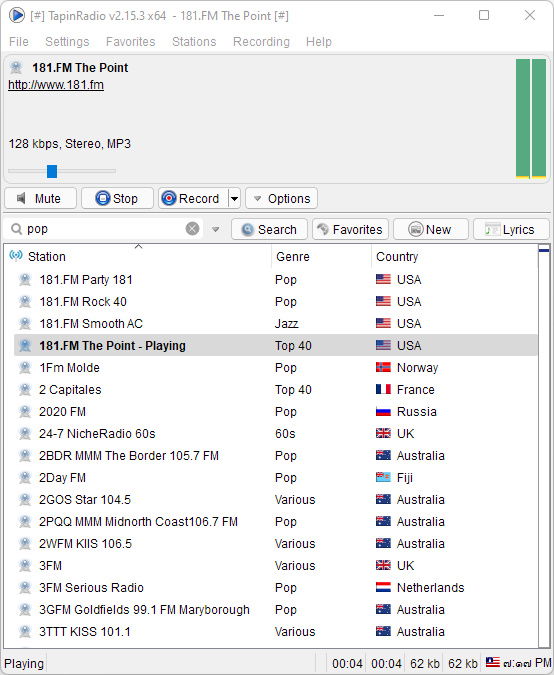Click the clock time in status bar
The height and width of the screenshot is (675, 554).
[527, 663]
